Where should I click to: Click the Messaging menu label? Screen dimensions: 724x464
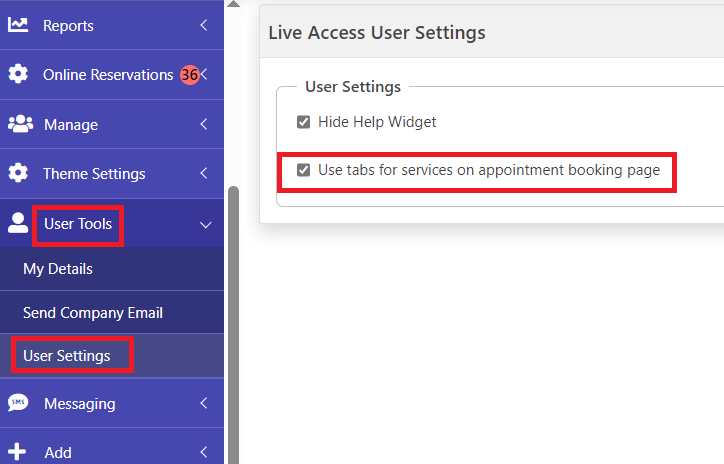80,404
